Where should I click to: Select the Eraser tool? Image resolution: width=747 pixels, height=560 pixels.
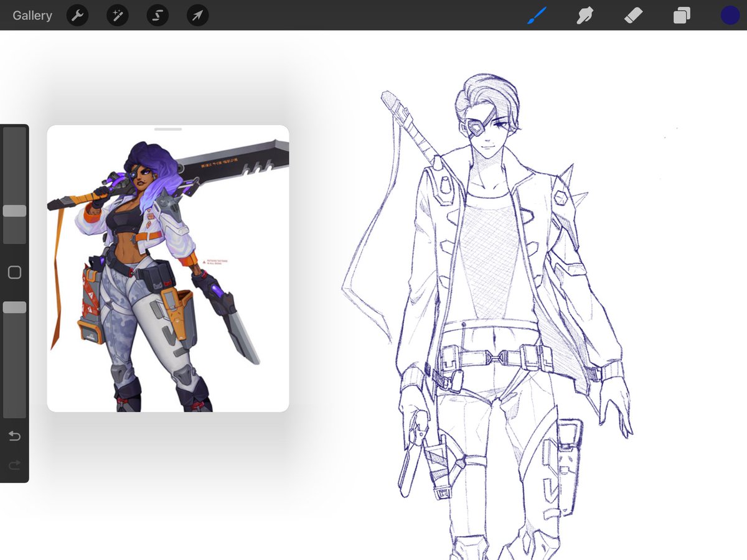[x=633, y=16]
